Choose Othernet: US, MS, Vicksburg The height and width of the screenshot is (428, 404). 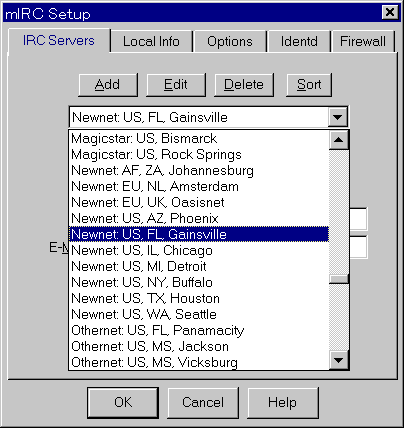(x=199, y=362)
